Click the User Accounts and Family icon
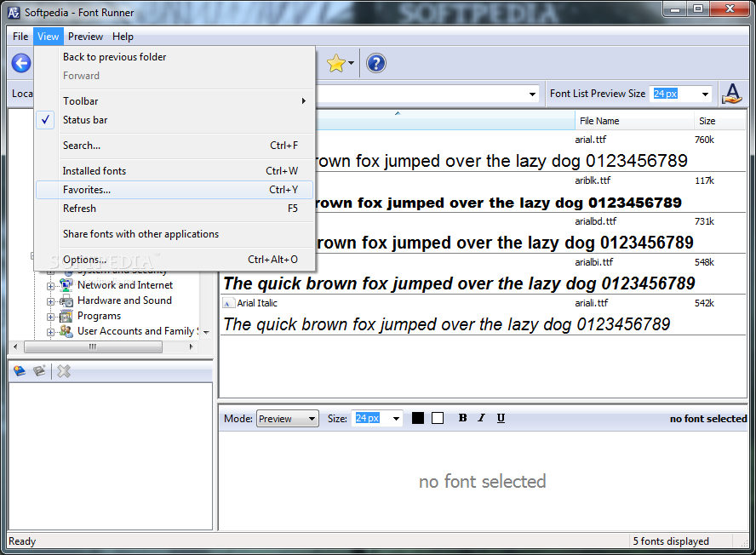756x555 pixels. click(66, 331)
